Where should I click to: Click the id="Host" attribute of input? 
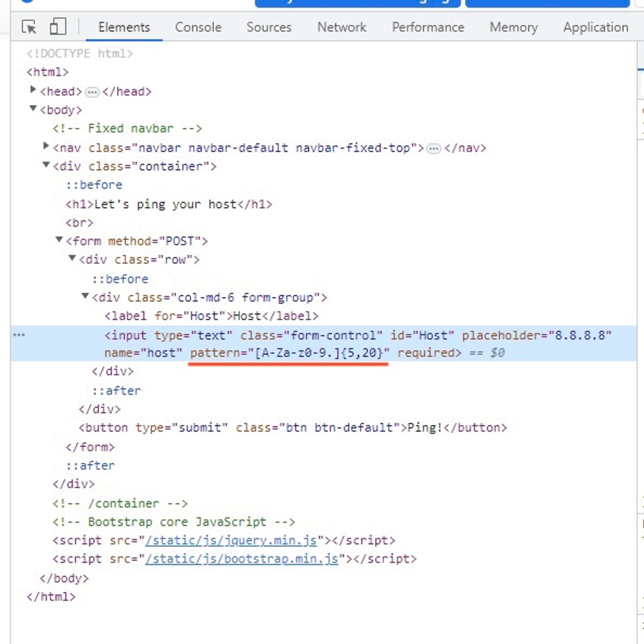[x=422, y=335]
